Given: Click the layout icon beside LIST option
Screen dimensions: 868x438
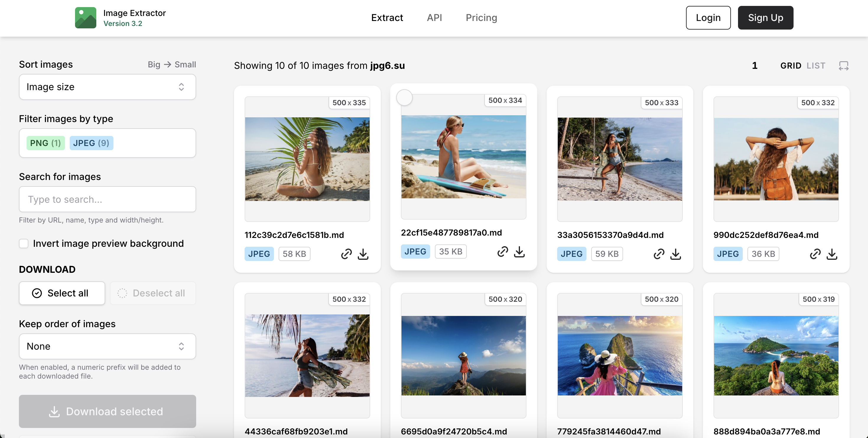Looking at the screenshot, I should (x=844, y=66).
